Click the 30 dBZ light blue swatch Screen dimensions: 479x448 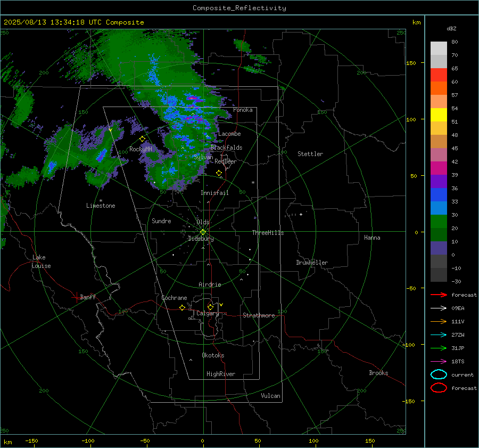point(439,208)
